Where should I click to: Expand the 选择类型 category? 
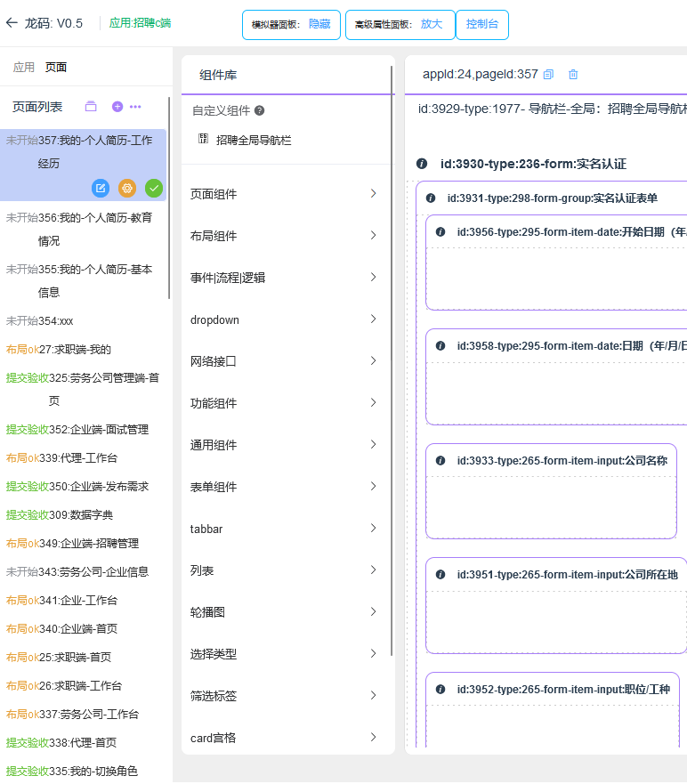click(x=284, y=654)
